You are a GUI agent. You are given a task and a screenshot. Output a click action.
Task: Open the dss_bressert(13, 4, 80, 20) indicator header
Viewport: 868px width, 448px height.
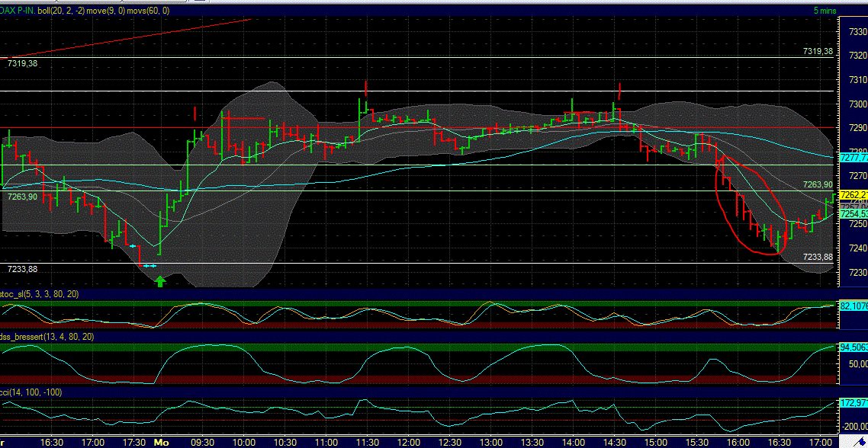click(44, 335)
